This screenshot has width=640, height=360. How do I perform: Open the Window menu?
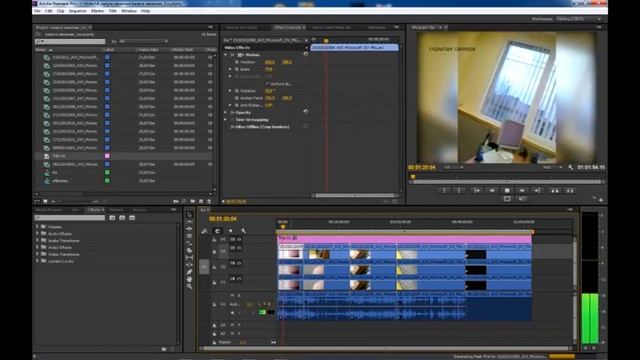[x=129, y=11]
